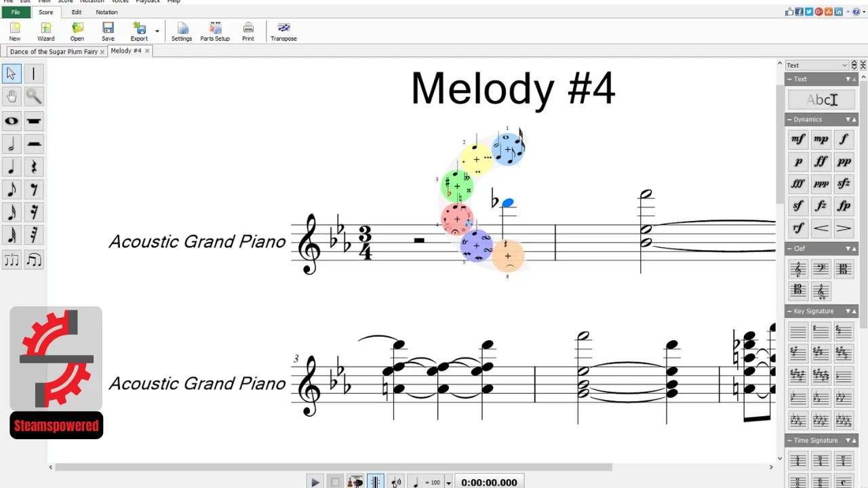
Task: Switch to the Edit ribbon tab
Action: (x=77, y=12)
